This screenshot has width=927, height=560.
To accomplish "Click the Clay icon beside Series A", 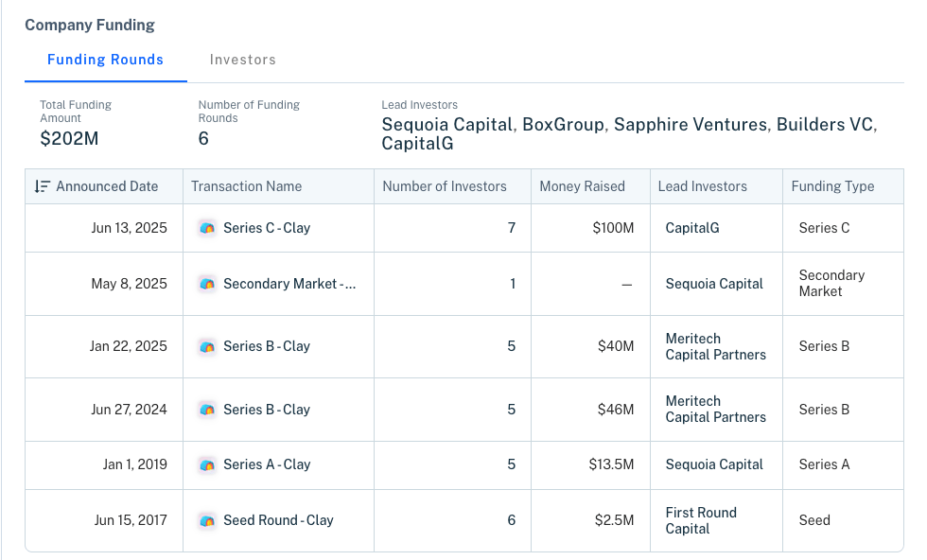I will click(x=207, y=464).
